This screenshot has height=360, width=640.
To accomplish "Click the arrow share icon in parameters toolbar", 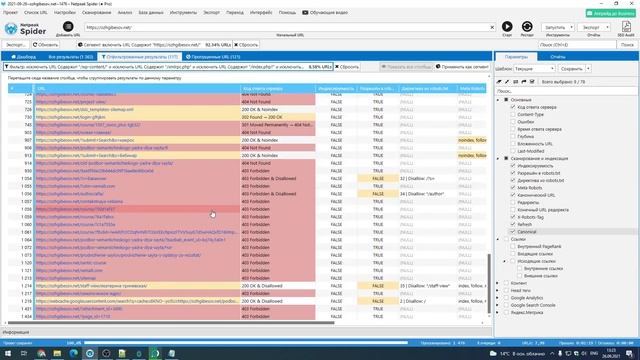I will (524, 82).
